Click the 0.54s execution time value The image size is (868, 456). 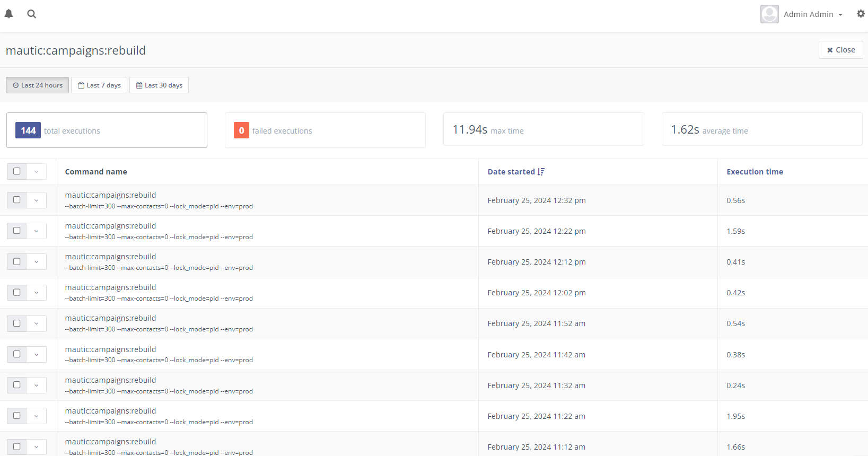click(x=736, y=323)
